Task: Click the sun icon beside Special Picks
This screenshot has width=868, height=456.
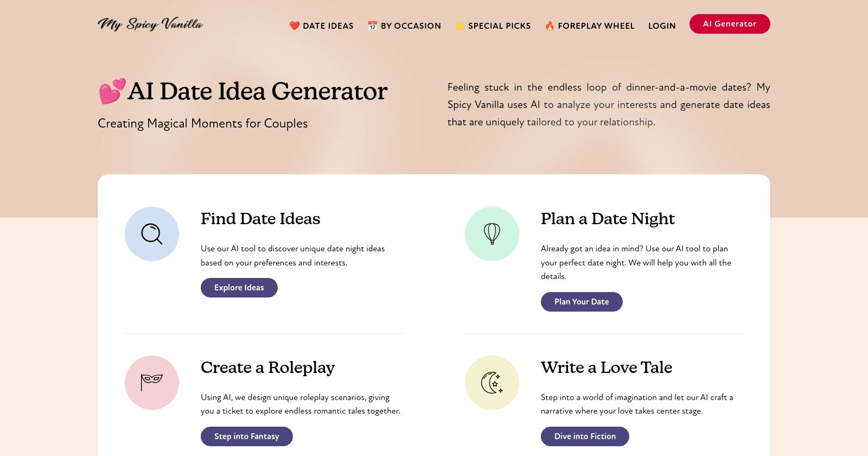Action: click(x=460, y=26)
